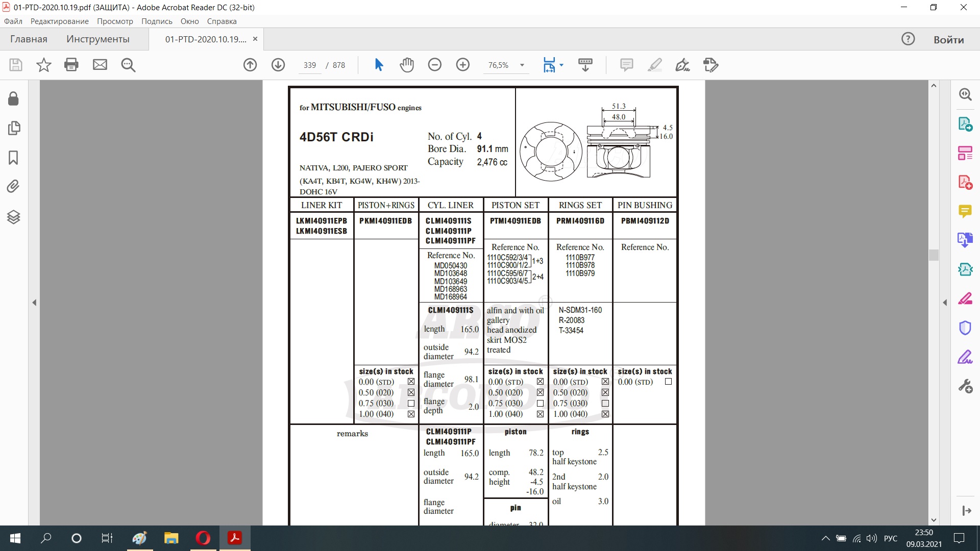Open page thumbnails panel
Viewport: 980px width, 551px height.
14,128
